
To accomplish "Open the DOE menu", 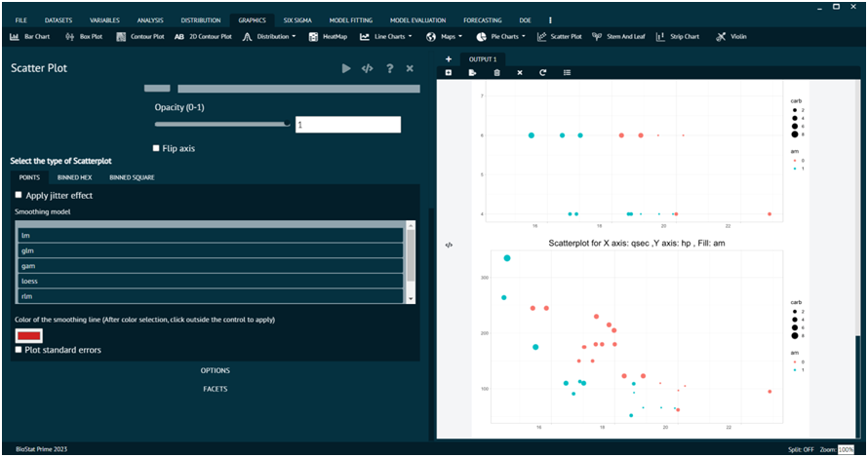I will tap(525, 20).
